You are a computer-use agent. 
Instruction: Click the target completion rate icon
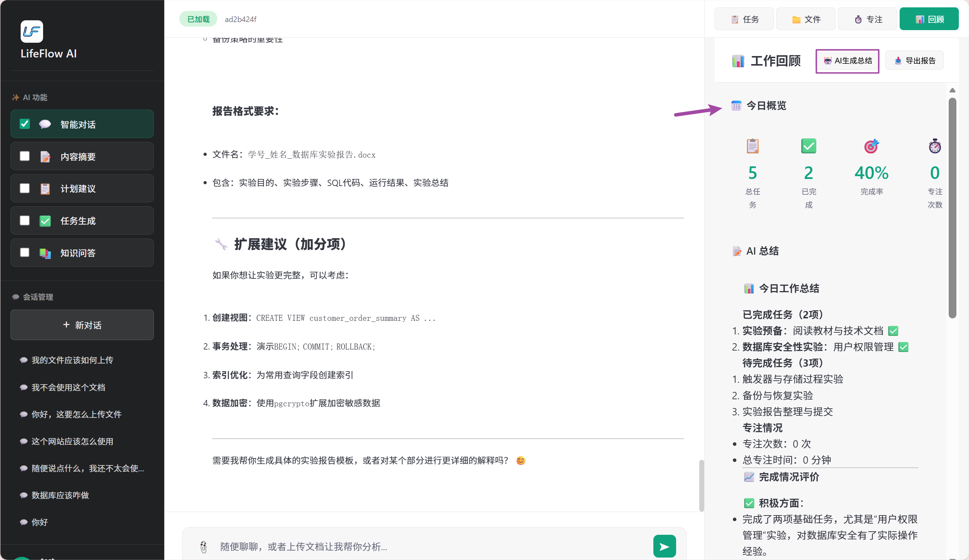pyautogui.click(x=871, y=146)
